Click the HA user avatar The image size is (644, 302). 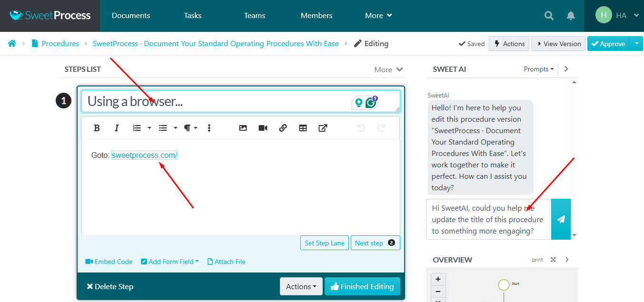coord(604,15)
